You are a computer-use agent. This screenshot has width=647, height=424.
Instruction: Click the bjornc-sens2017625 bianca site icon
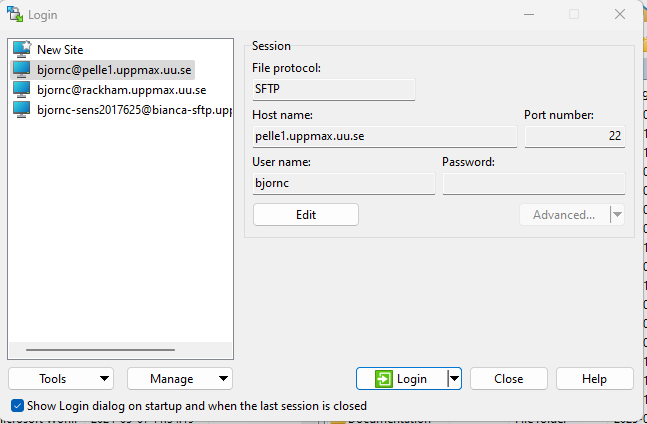pos(22,109)
